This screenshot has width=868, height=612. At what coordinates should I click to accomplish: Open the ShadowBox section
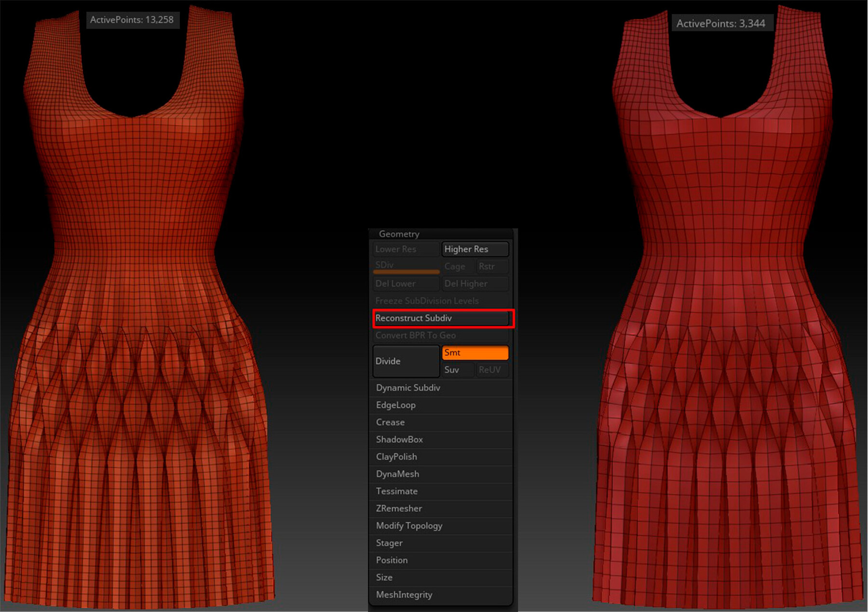click(399, 439)
